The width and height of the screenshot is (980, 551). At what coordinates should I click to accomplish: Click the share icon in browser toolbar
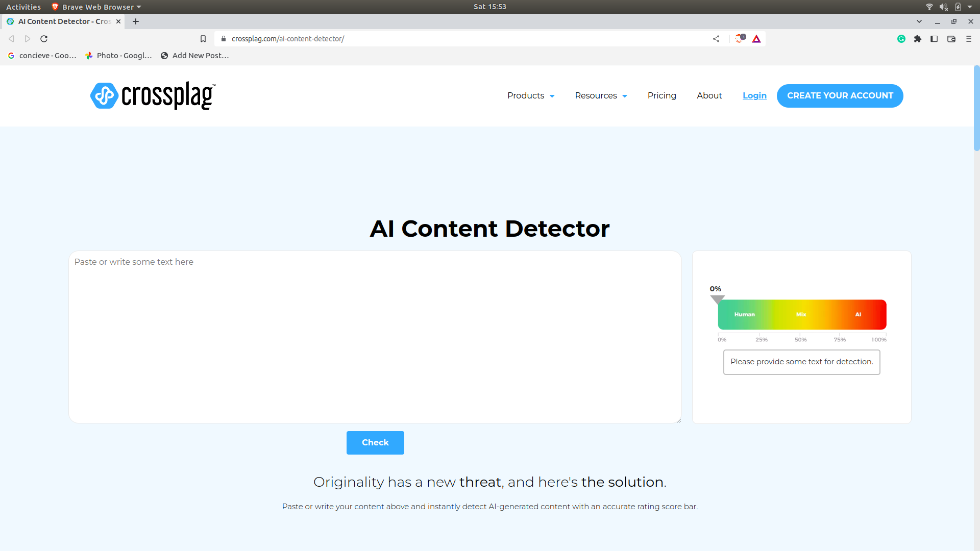716,38
